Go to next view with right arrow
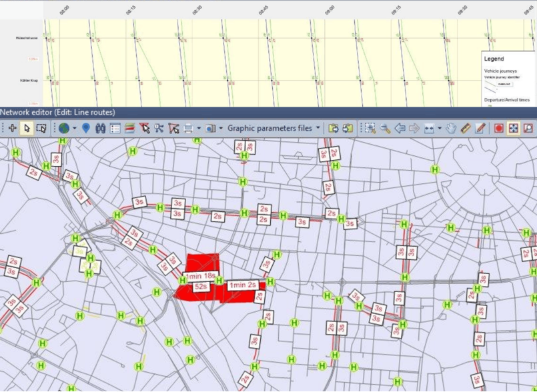537x392 pixels. [414, 129]
